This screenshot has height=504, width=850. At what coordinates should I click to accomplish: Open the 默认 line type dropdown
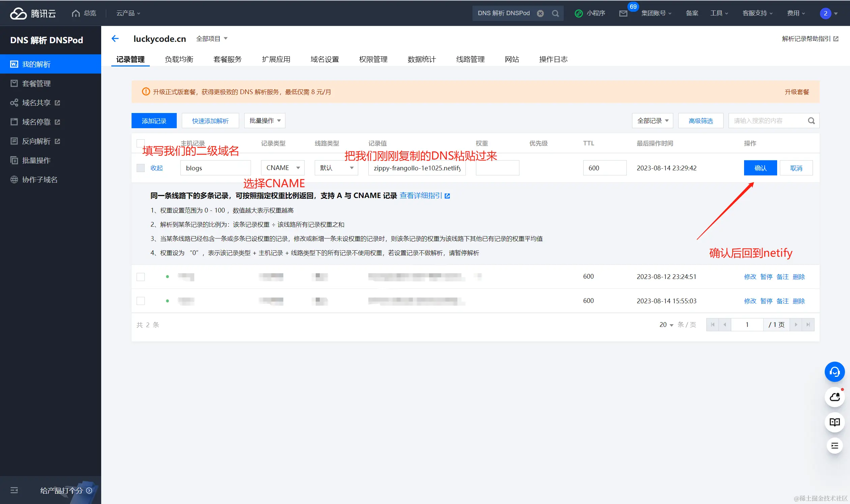pyautogui.click(x=337, y=168)
